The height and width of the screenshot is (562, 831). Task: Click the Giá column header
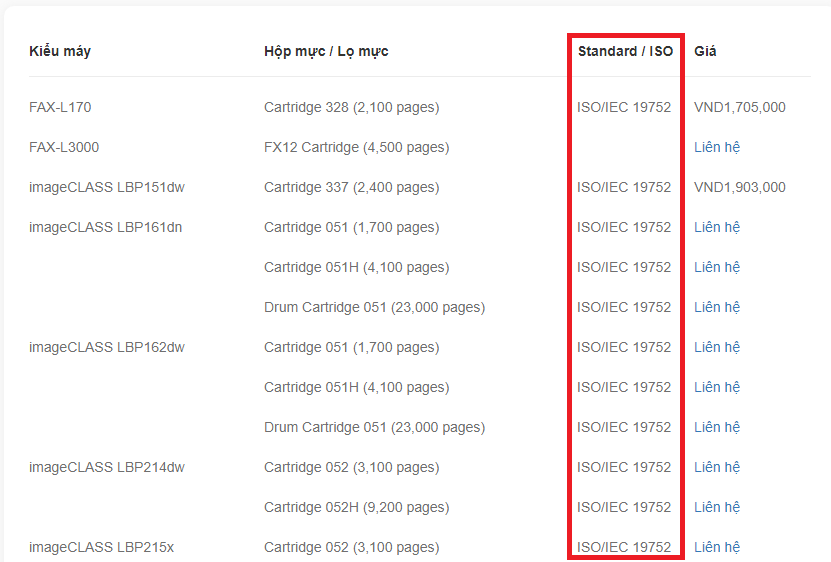[x=705, y=51]
